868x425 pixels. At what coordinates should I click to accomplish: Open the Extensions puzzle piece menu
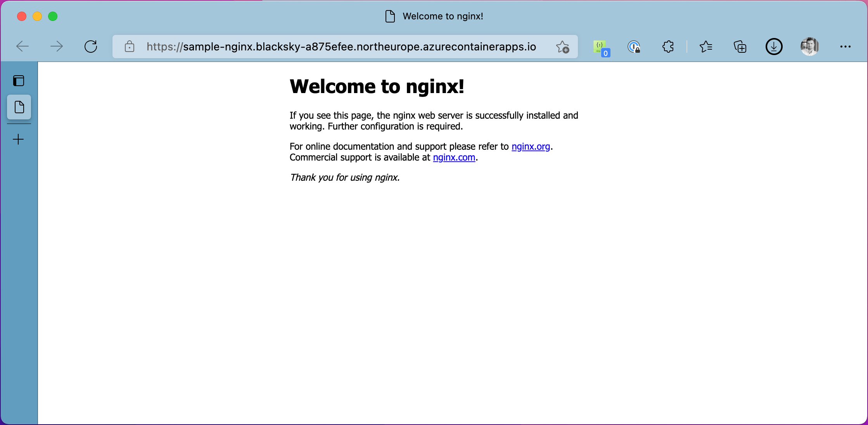(x=668, y=47)
